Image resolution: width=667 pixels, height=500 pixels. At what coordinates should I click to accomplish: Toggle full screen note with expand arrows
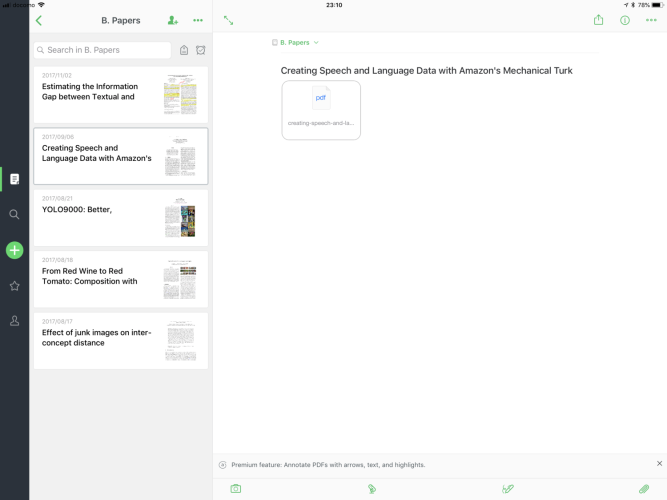click(229, 20)
